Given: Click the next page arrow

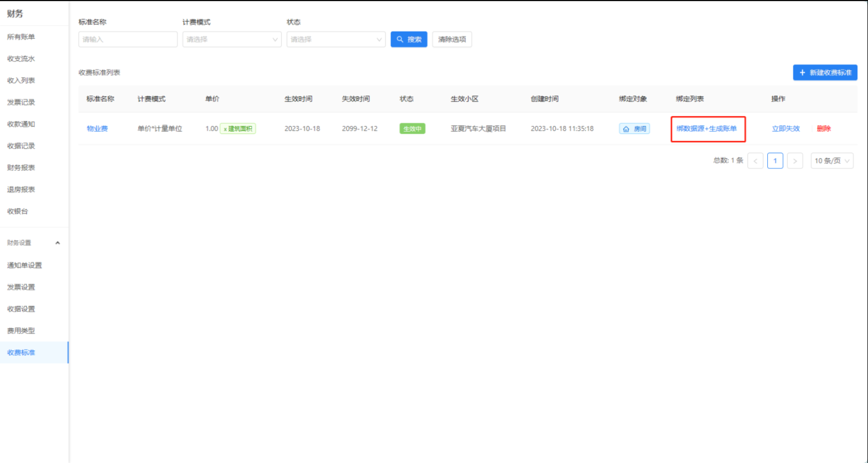Looking at the screenshot, I should [795, 161].
